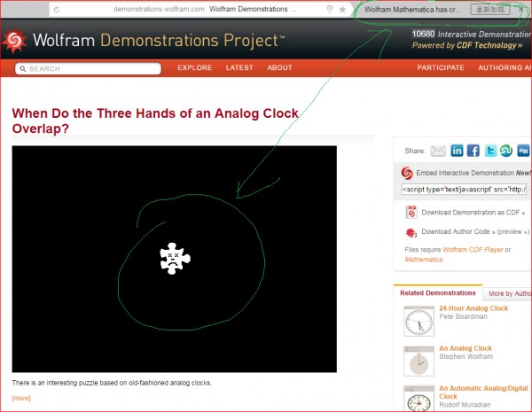Select the embed script code field
532x412 pixels.
(464, 190)
